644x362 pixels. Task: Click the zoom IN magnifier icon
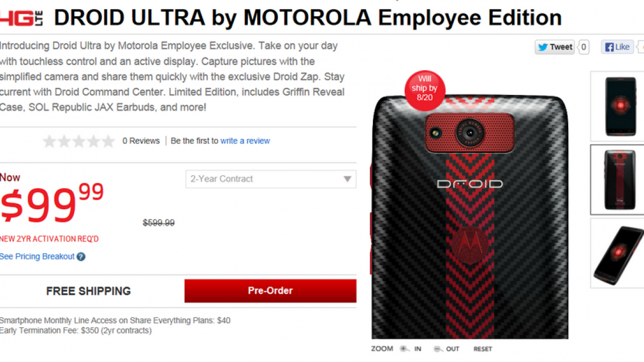(404, 349)
